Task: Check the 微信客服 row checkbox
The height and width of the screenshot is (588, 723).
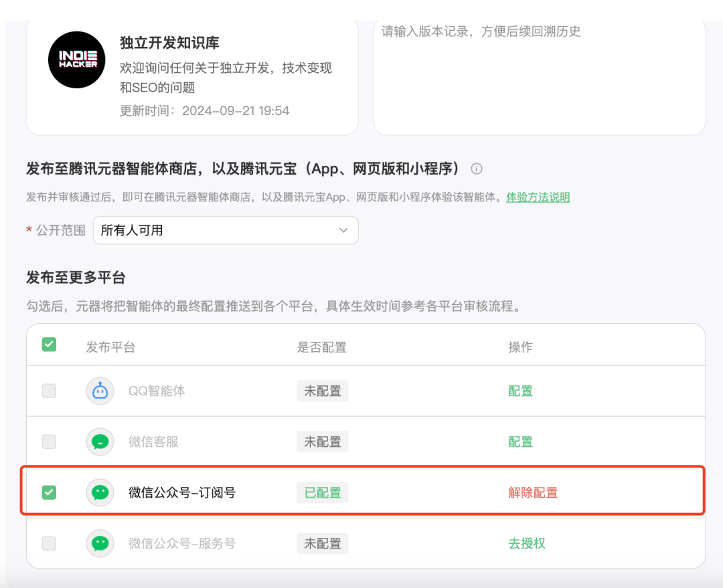Action: coord(49,442)
